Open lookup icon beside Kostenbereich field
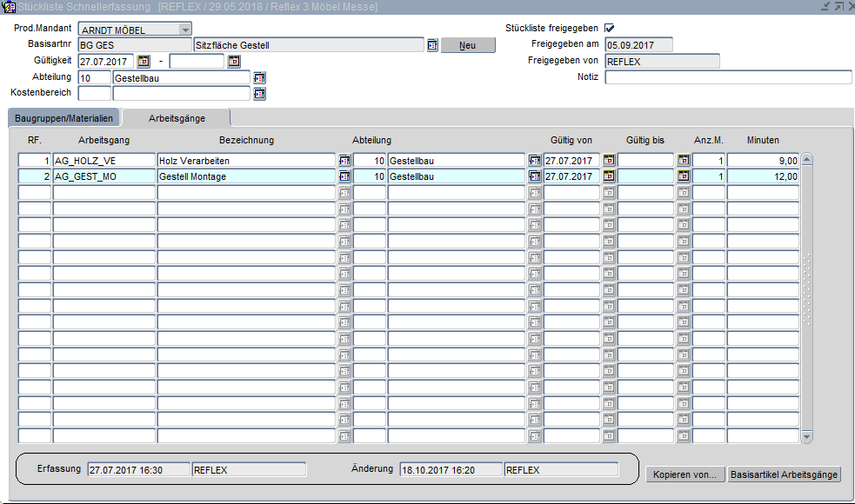Image resolution: width=855 pixels, height=504 pixels. [259, 94]
